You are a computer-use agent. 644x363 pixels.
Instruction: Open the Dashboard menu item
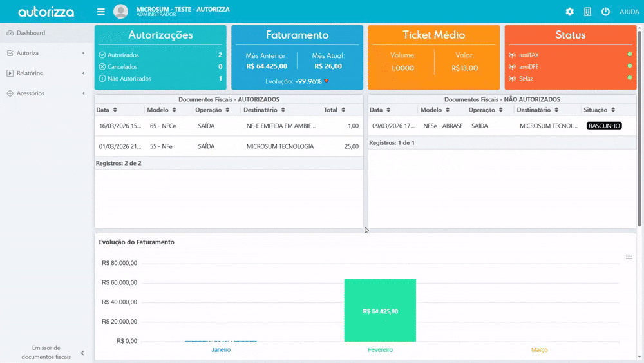click(30, 33)
